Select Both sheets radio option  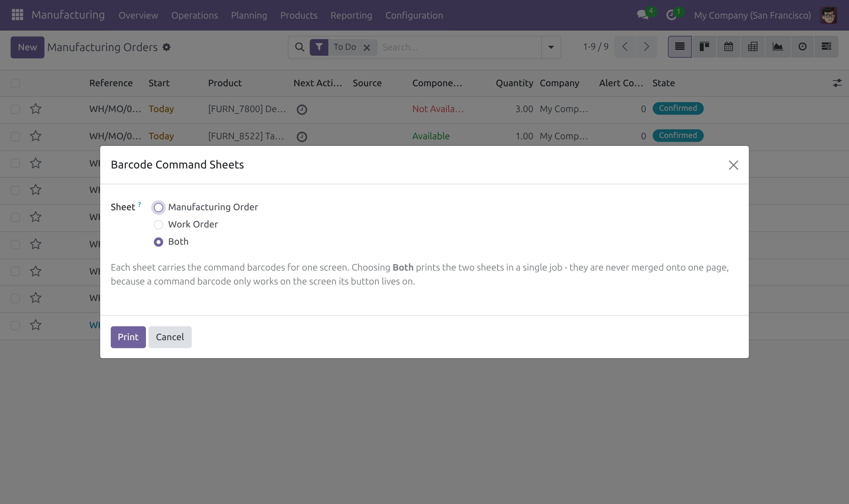[158, 242]
